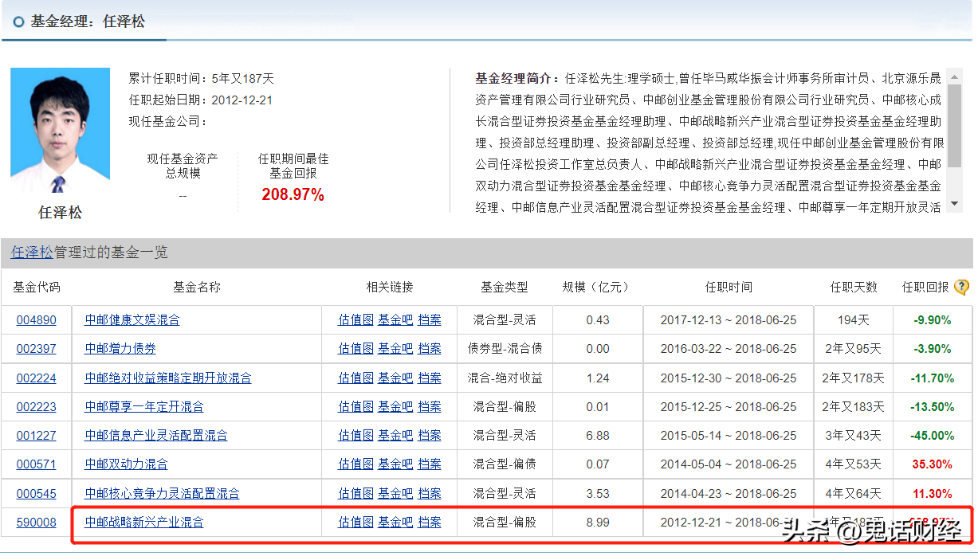Click the 规模（亿元） column header
Screen dimensions: 978x560
point(596,287)
